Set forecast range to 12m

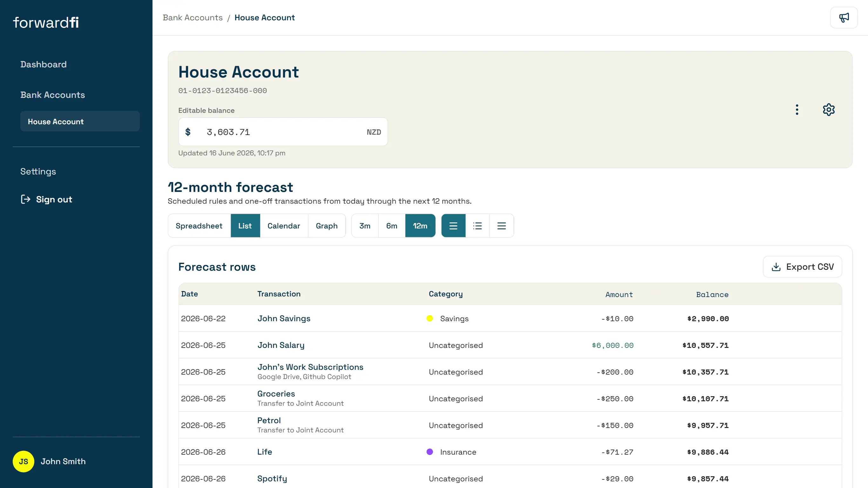pos(420,226)
